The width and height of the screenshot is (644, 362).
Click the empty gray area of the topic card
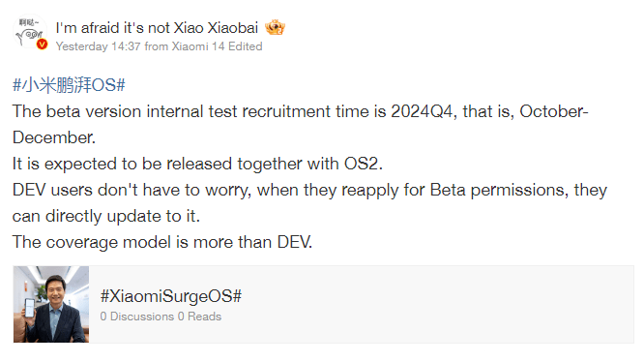[x=435, y=304]
